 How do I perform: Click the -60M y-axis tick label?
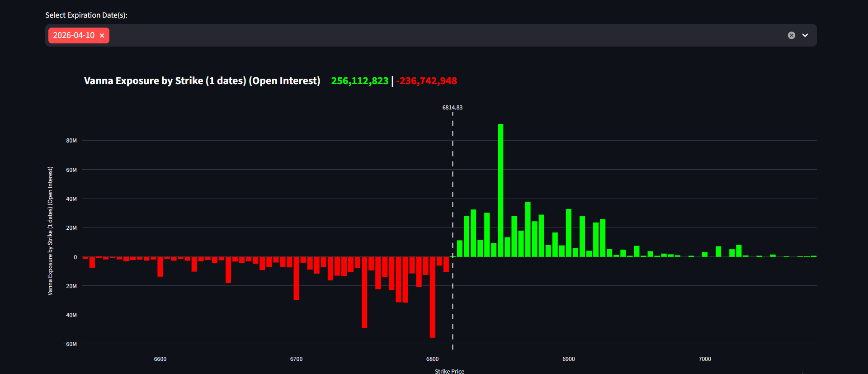pyautogui.click(x=70, y=344)
